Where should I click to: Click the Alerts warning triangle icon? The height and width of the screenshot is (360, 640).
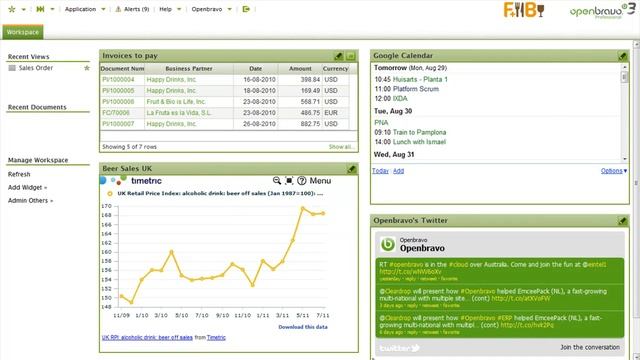(x=118, y=9)
